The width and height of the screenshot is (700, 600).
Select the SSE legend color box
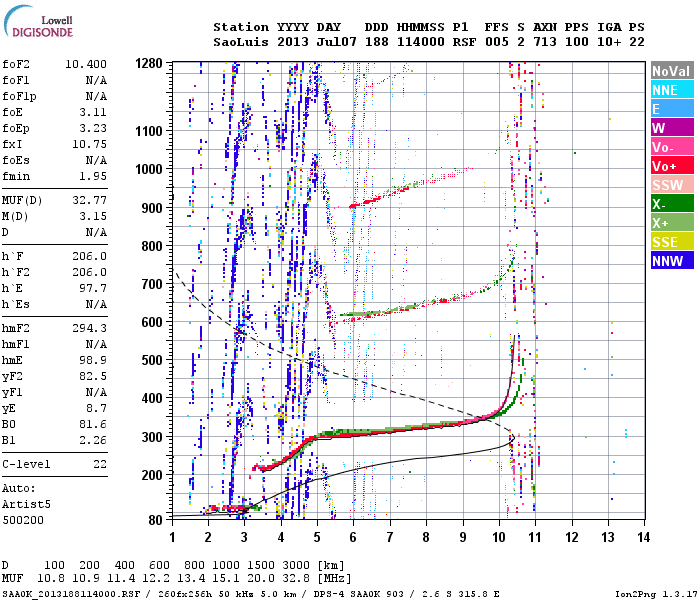pyautogui.click(x=672, y=242)
